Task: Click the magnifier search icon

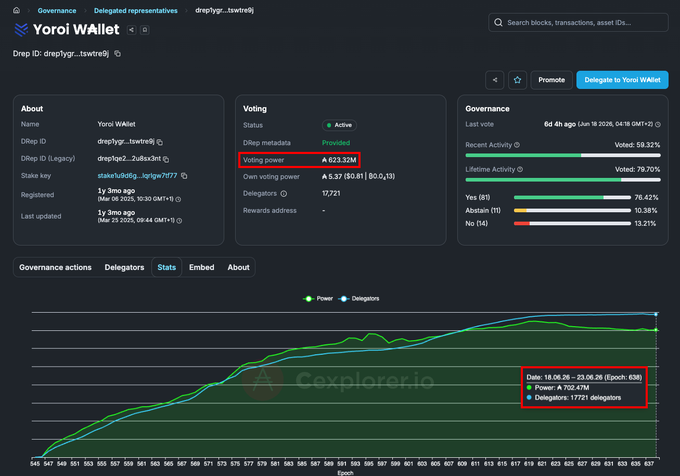Action: [498, 23]
